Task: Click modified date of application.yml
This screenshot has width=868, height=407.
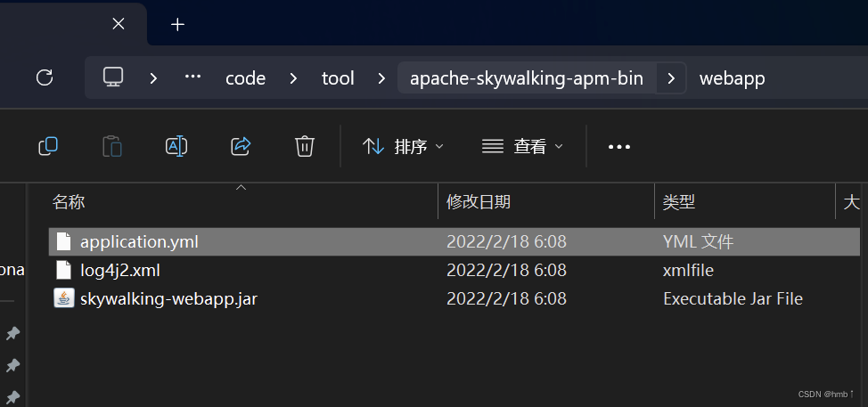Action: coord(506,241)
